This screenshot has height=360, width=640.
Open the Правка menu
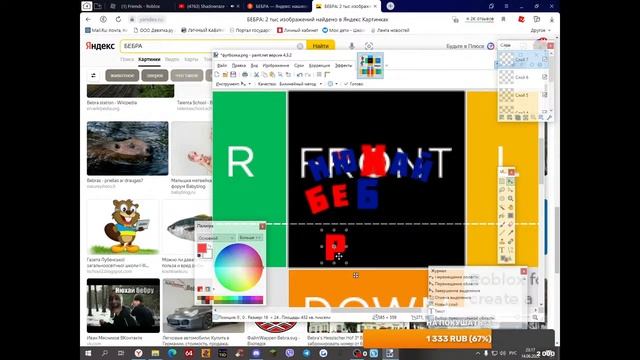pyautogui.click(x=239, y=65)
